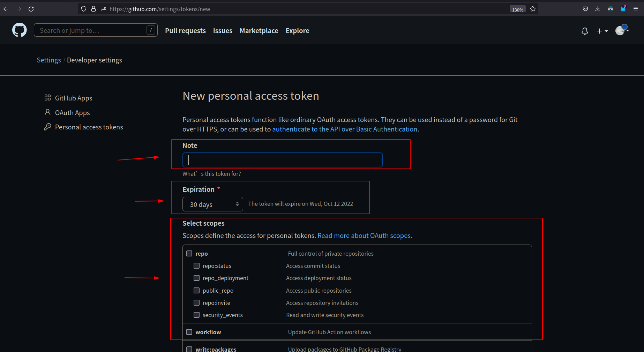The height and width of the screenshot is (352, 644).
Task: Click the 'New personal access token' heading
Action: (251, 96)
